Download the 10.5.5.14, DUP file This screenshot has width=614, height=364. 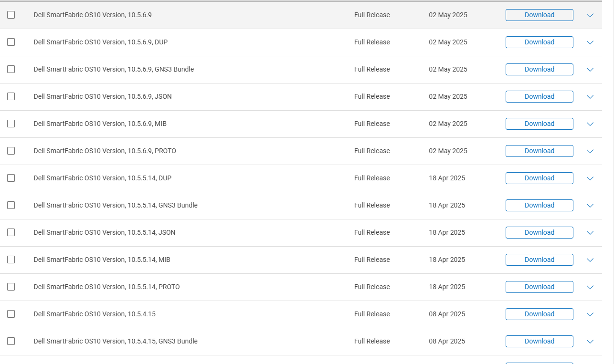point(540,178)
